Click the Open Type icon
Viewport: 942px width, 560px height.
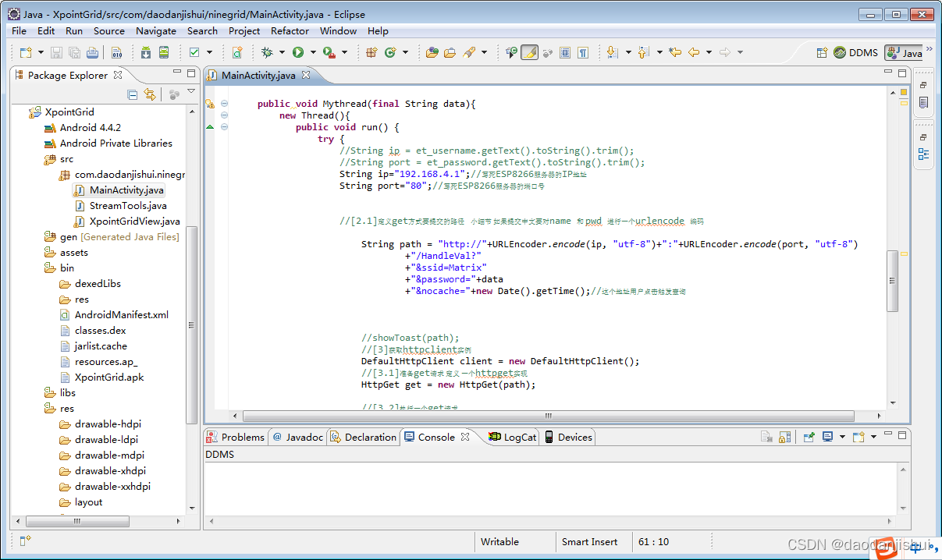click(x=432, y=52)
